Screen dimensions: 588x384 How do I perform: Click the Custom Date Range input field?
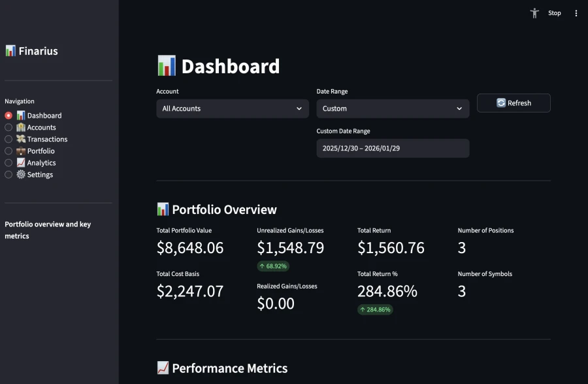(x=392, y=148)
